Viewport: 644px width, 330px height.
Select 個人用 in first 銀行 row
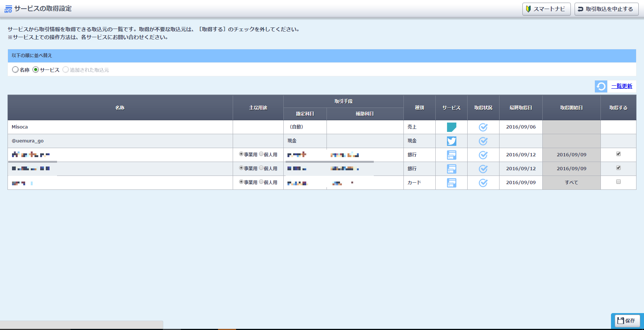(261, 154)
